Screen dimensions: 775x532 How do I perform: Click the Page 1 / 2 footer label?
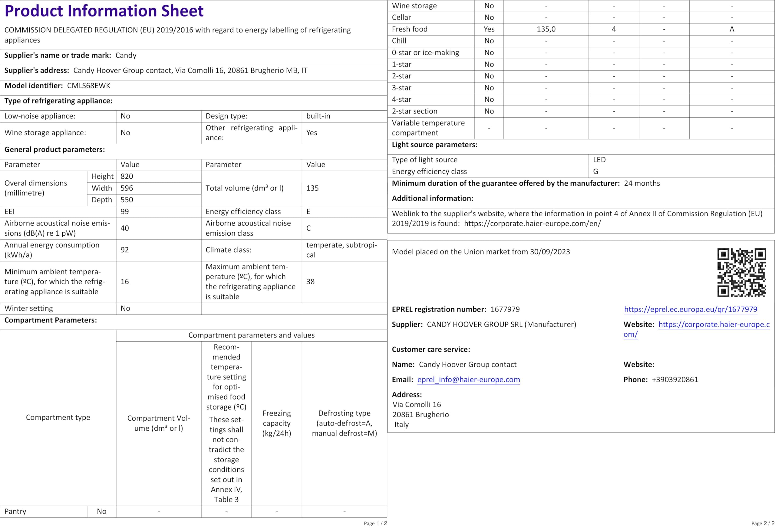tap(375, 523)
